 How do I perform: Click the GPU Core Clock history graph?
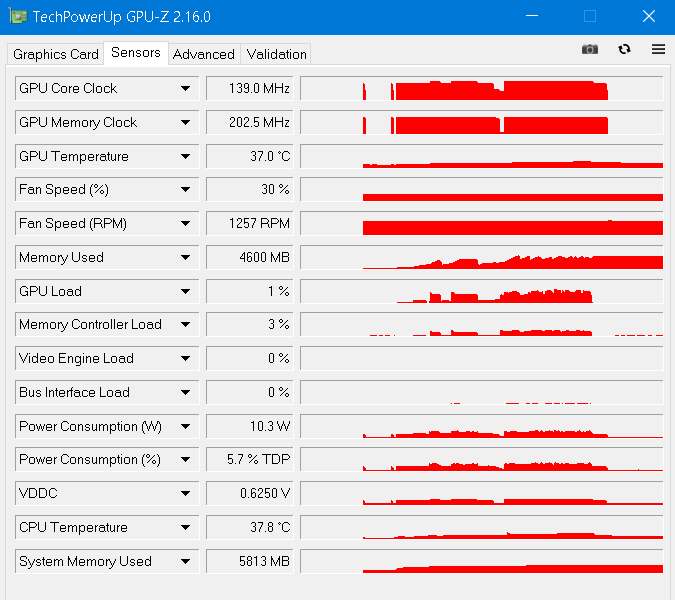(x=482, y=88)
